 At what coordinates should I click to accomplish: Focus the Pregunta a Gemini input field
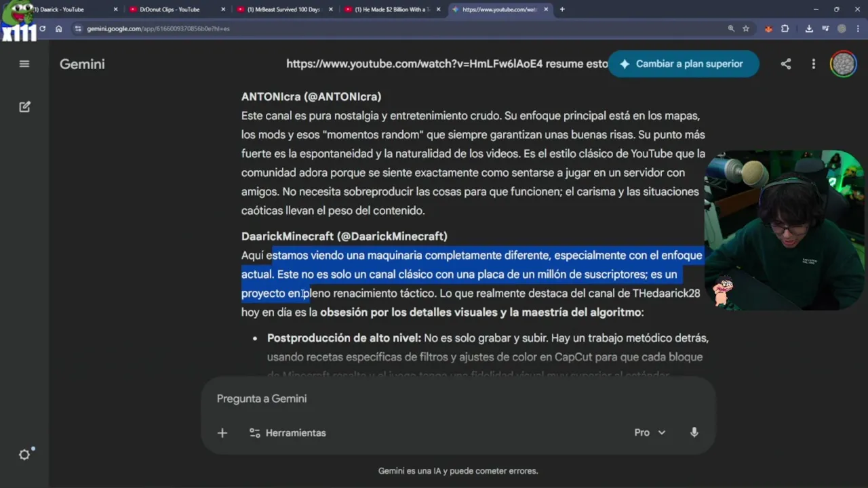tap(458, 399)
